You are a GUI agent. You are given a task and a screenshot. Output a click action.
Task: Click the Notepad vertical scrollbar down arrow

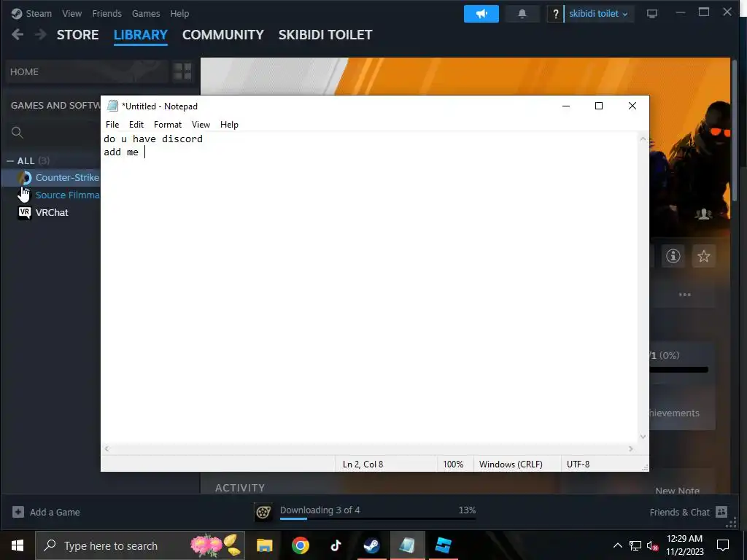(x=643, y=436)
